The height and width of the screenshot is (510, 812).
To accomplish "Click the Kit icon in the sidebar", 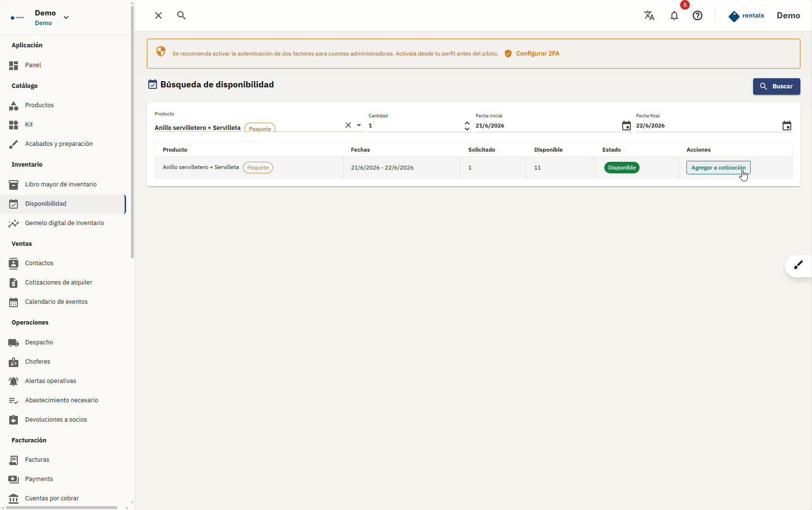I will pyautogui.click(x=14, y=125).
